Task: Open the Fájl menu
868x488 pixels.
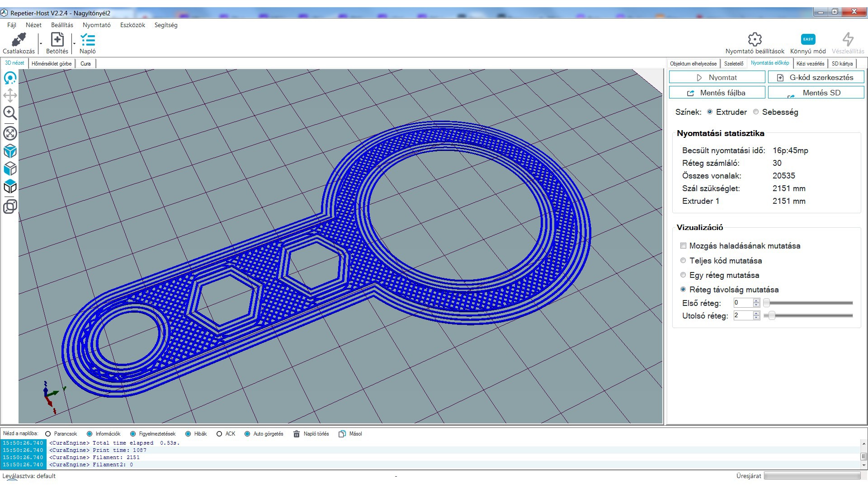Action: pos(12,25)
